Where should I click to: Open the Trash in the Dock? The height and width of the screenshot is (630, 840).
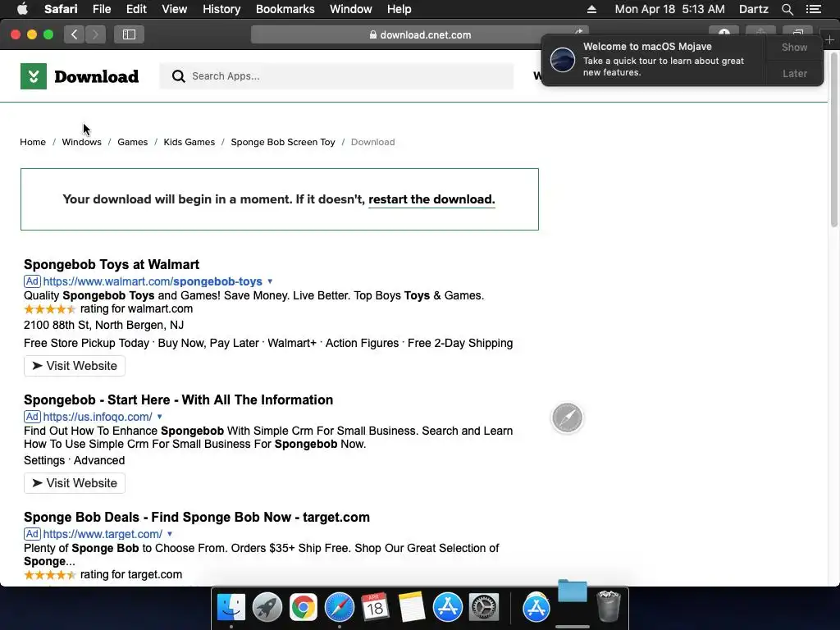point(608,606)
